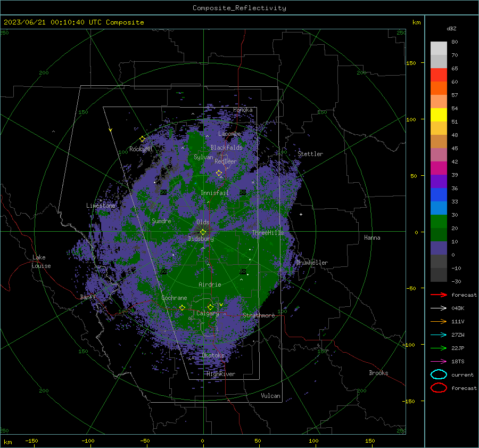Viewport: 479px width, 448px height.
Task: Click the Okotoks city label
Action: click(213, 355)
